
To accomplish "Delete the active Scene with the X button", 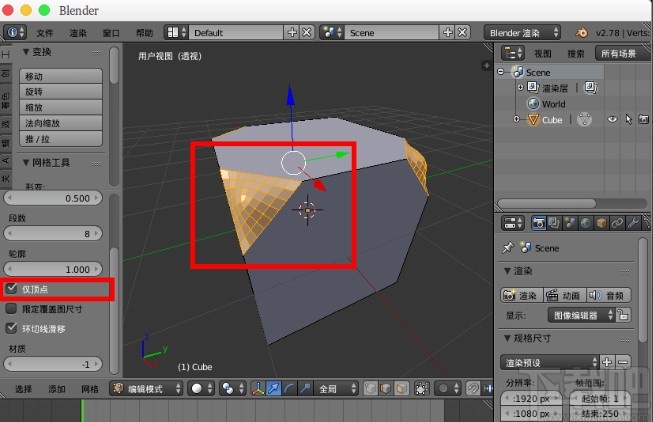I will (x=462, y=32).
